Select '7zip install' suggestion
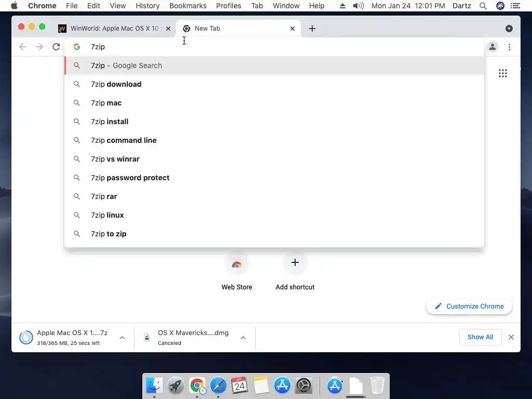532x399 pixels. click(274, 122)
